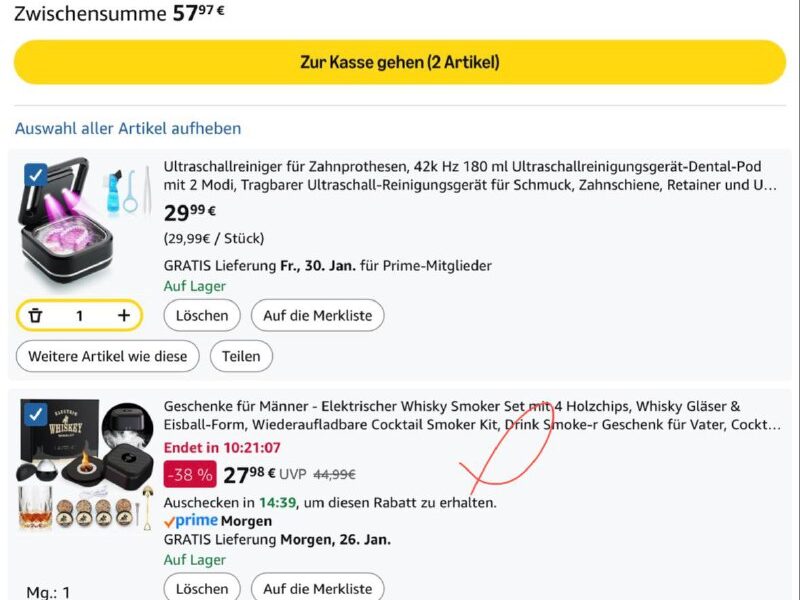Click the trash icon in the quantity stepper
Image resolution: width=800 pixels, height=600 pixels.
coord(35,315)
